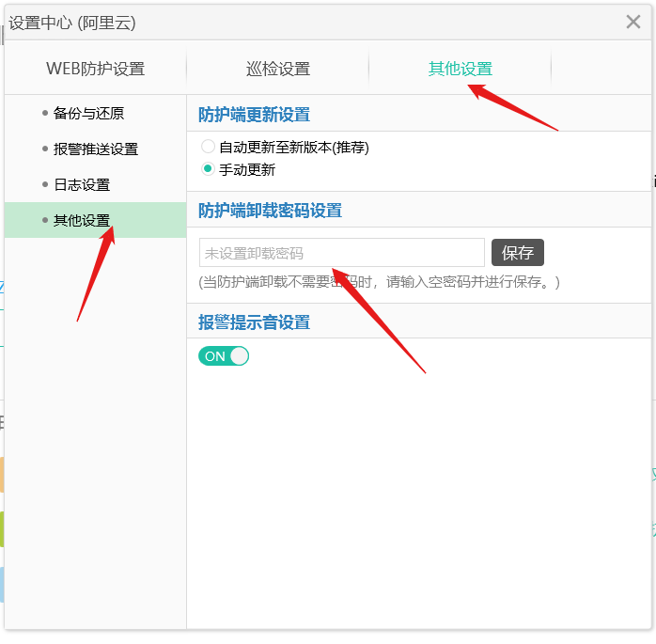Select the 其他设置 top tab
This screenshot has height=644, width=656.
(461, 69)
